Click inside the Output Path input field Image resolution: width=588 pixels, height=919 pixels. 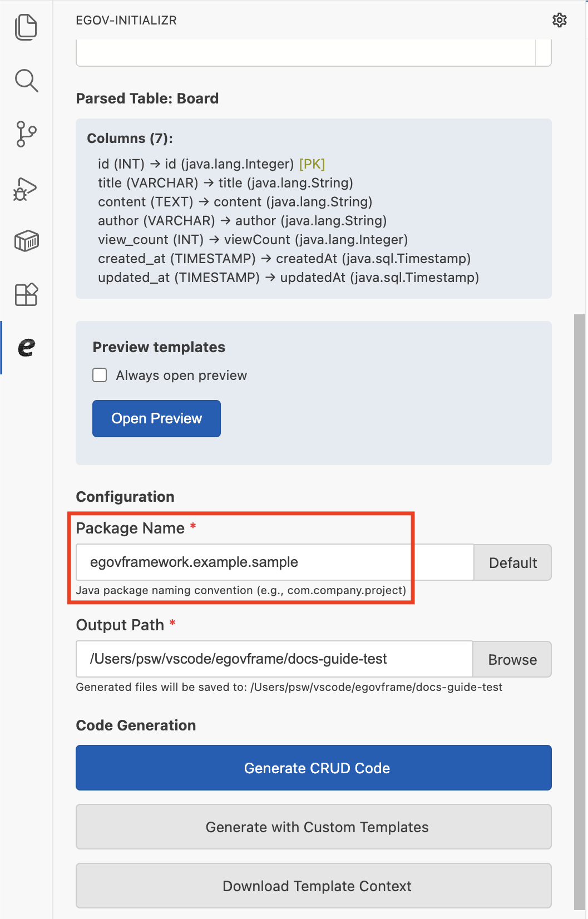pyautogui.click(x=250, y=659)
